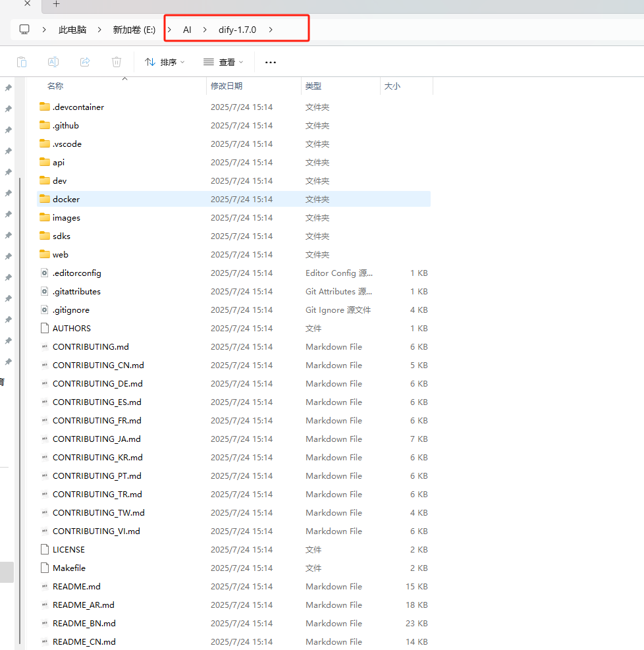This screenshot has height=650, width=644.
Task: Select the Makefile file icon
Action: tap(45, 568)
